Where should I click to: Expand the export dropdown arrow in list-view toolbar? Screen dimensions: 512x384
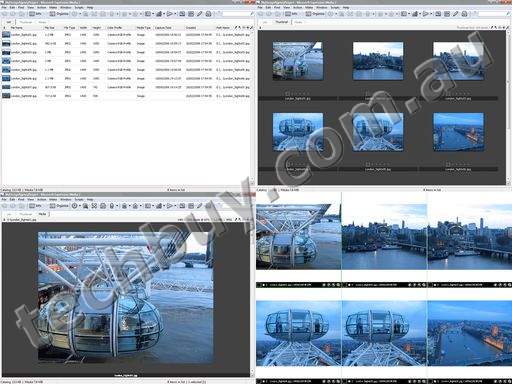[164, 14]
